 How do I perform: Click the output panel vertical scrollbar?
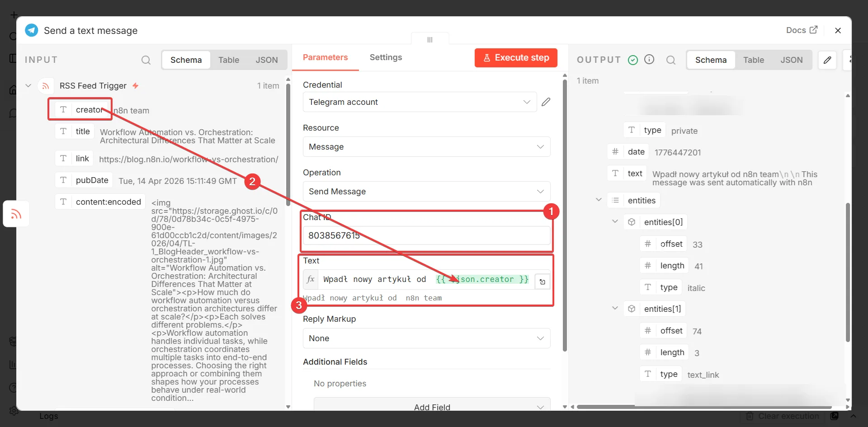point(848,272)
